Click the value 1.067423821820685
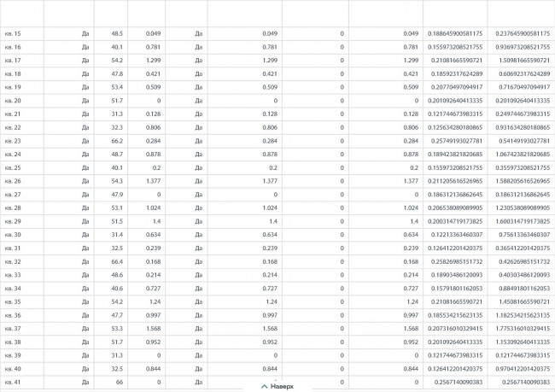Viewport: 555px width, 392px height. pyautogui.click(x=523, y=155)
